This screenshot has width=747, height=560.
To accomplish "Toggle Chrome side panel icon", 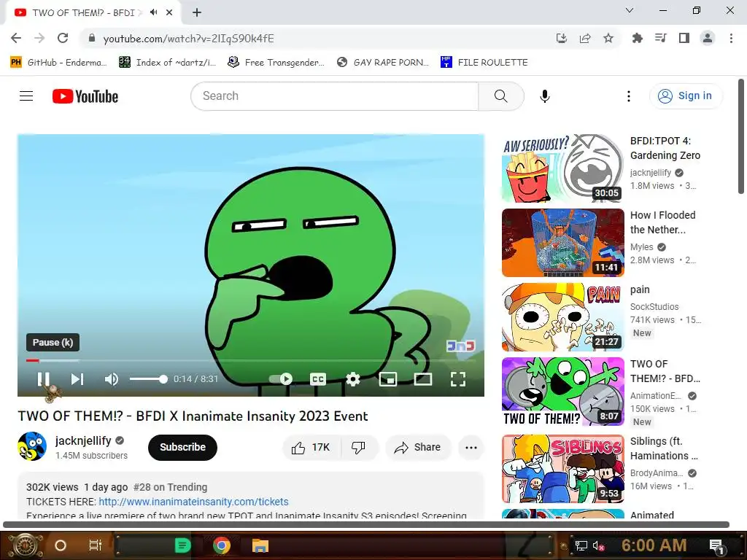I will 684,38.
